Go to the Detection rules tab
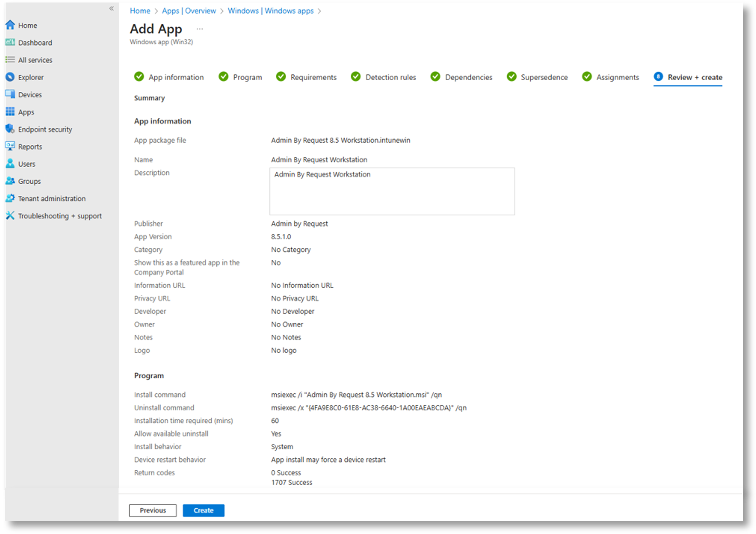 [391, 77]
